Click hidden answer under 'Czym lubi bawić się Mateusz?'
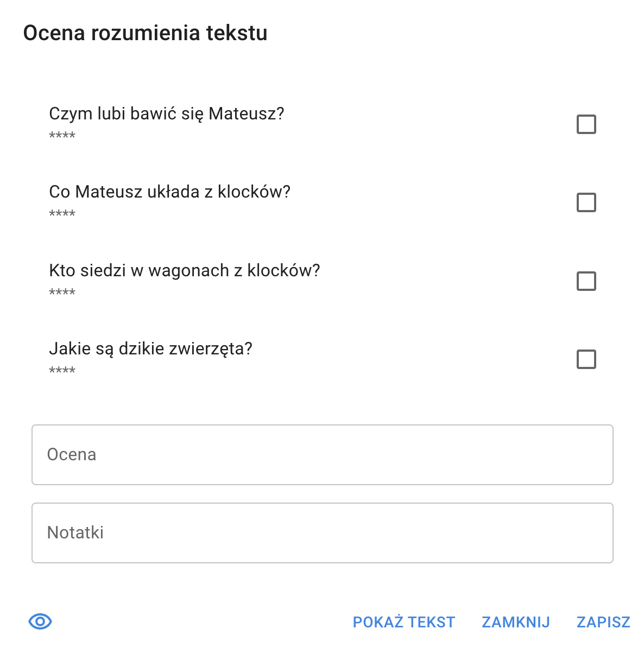 click(x=62, y=136)
